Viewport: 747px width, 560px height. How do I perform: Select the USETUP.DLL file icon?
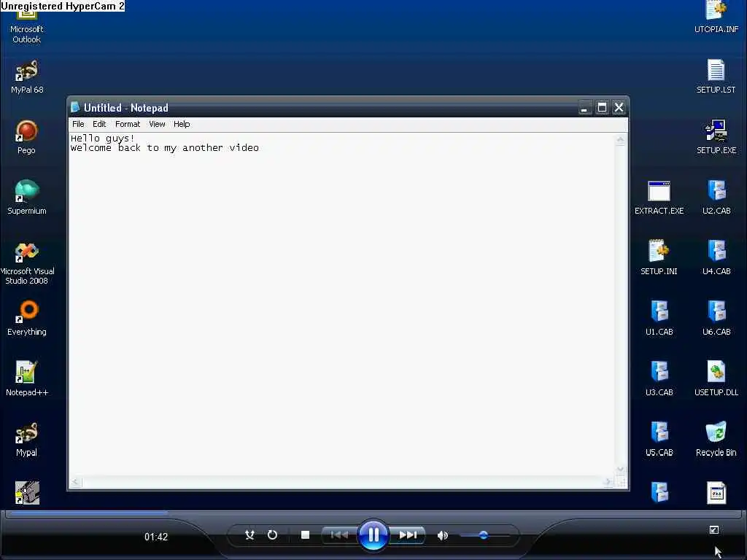716,378
